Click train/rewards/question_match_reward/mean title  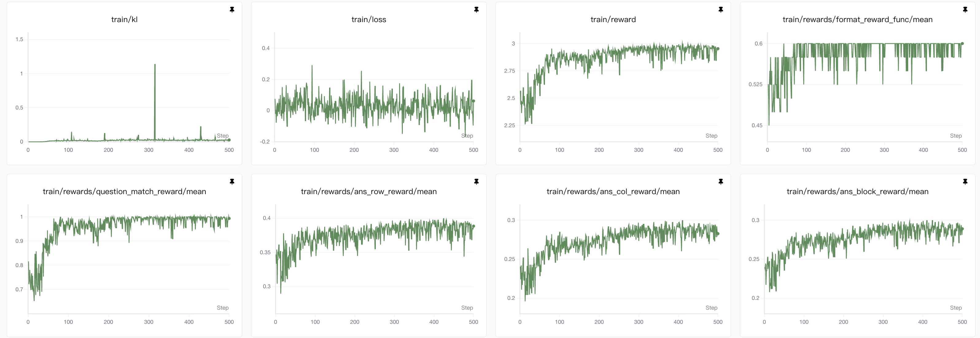pos(124,191)
